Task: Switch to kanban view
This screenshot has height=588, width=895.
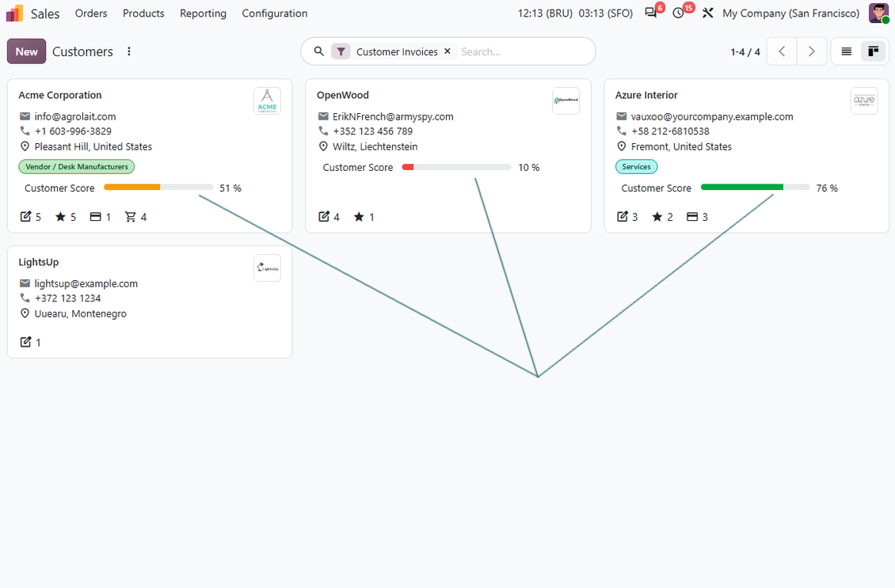Action: (874, 51)
